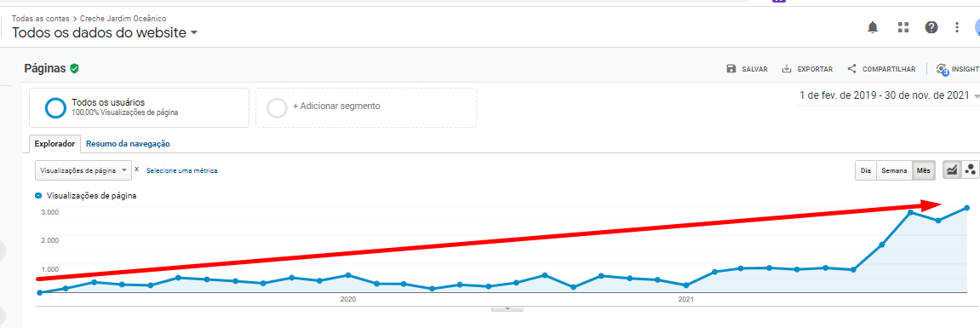Set chart granularity to Mês
Viewport: 980px width, 328px height.
[x=923, y=170]
